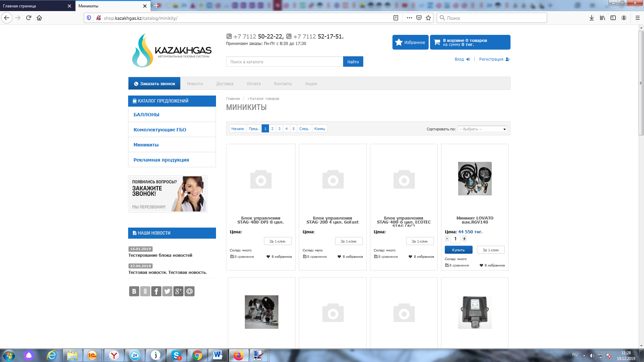This screenshot has width=644, height=362.
Task: Add STAG-200 GoFast block to favorites
Action: pyautogui.click(x=350, y=257)
